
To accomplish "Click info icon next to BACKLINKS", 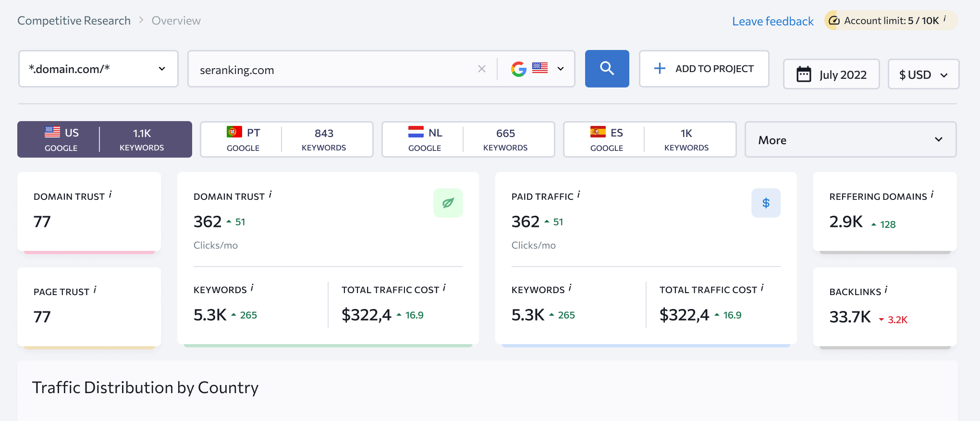I will (x=886, y=290).
